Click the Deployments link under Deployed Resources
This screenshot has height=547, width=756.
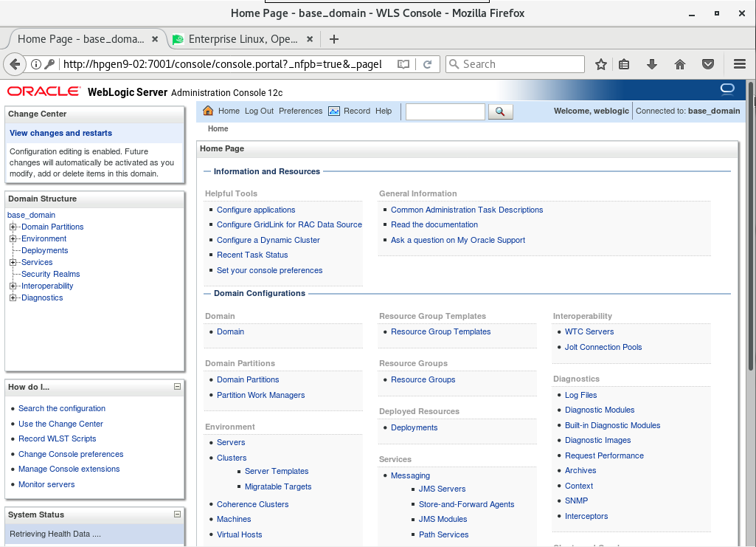(414, 427)
